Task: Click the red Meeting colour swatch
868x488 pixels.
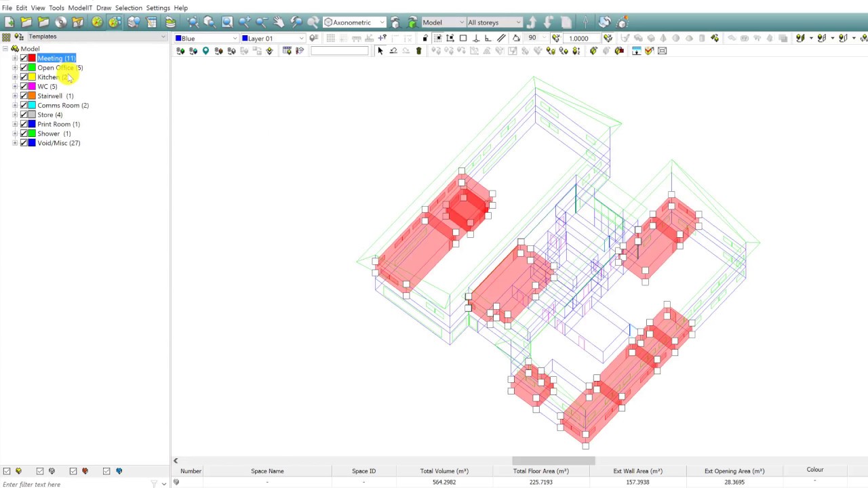Action: click(32, 58)
